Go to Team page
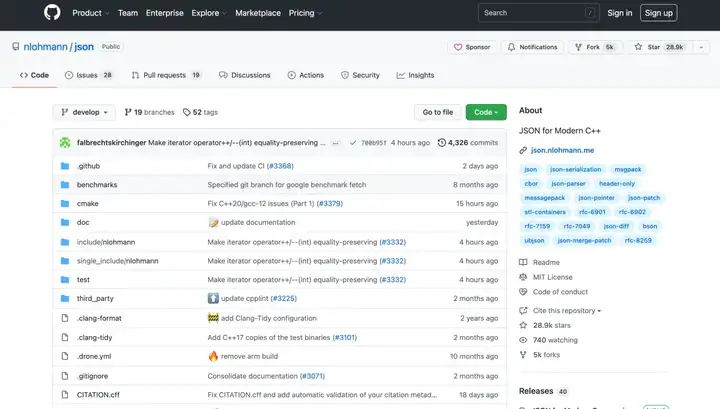 (128, 13)
